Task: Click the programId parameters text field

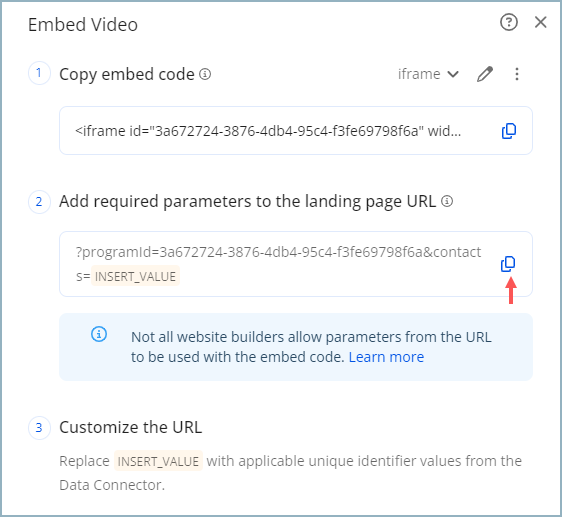Action: [296, 264]
